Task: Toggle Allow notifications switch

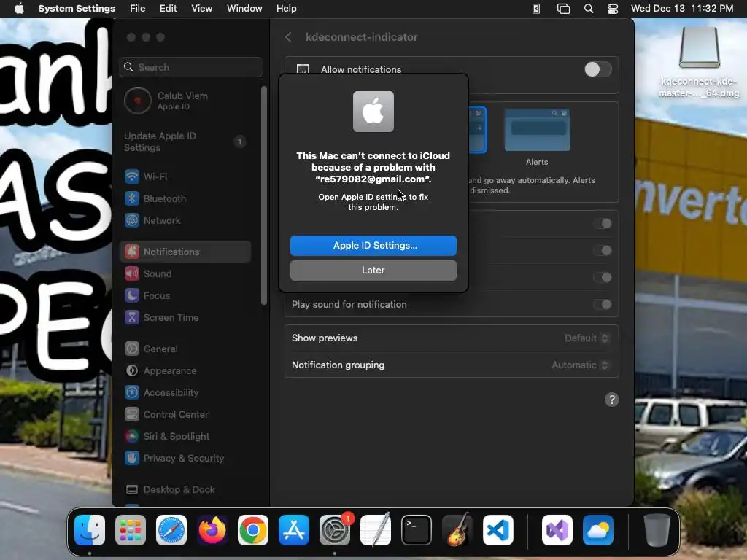Action: (x=598, y=69)
